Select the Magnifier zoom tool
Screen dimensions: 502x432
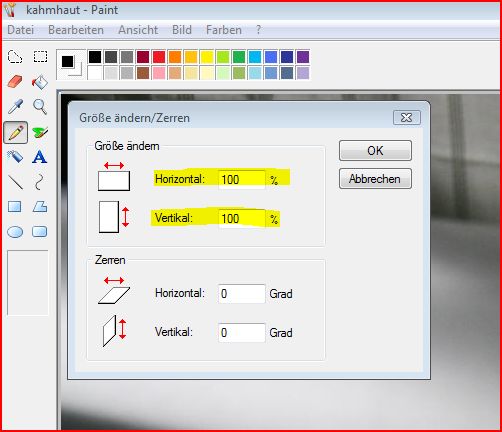pos(40,107)
